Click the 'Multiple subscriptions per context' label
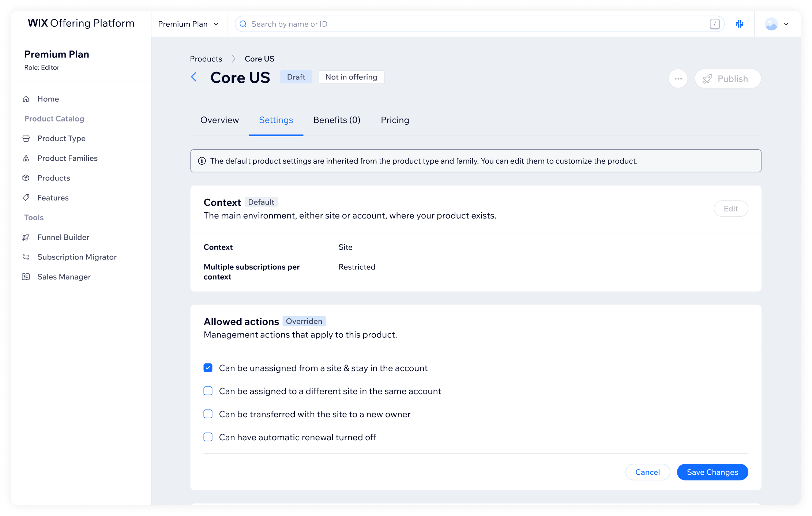812x516 pixels. 252,272
